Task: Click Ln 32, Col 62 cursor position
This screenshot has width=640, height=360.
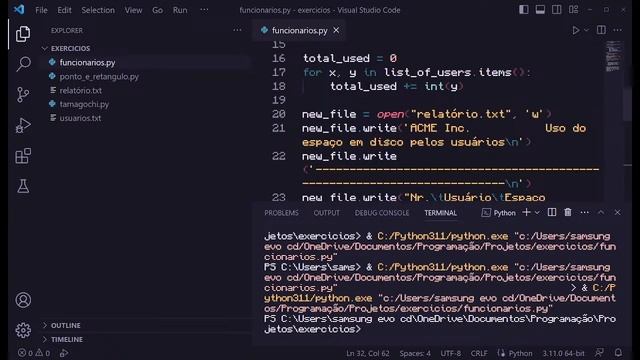Action: pos(368,353)
